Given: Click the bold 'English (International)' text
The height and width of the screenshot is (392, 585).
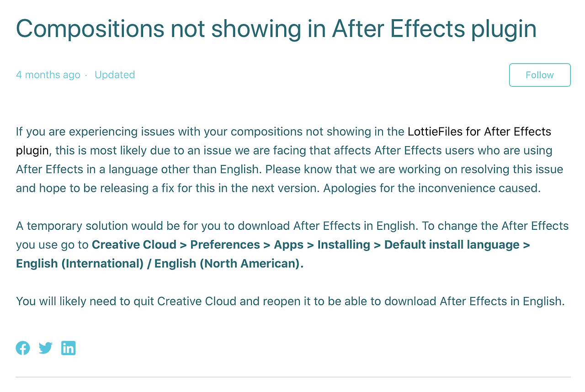Looking at the screenshot, I should tap(80, 264).
